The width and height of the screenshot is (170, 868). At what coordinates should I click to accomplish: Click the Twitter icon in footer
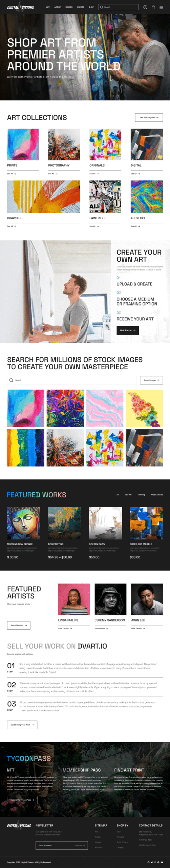tap(152, 862)
